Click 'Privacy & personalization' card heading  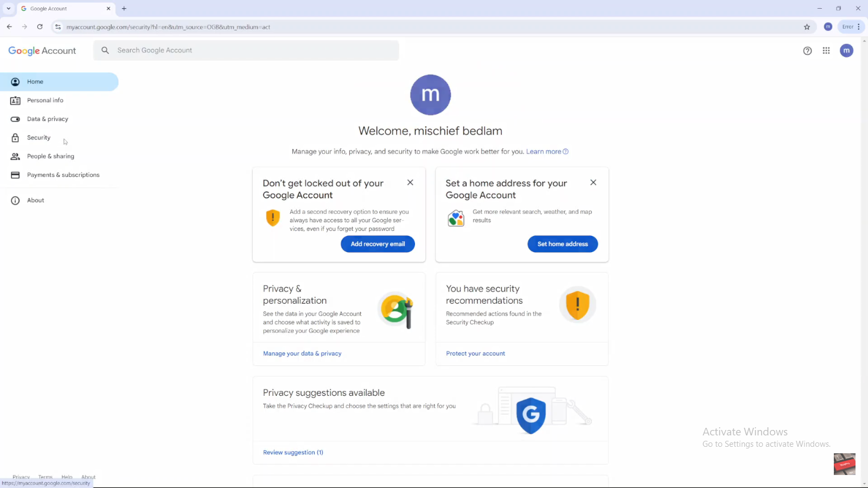click(295, 295)
